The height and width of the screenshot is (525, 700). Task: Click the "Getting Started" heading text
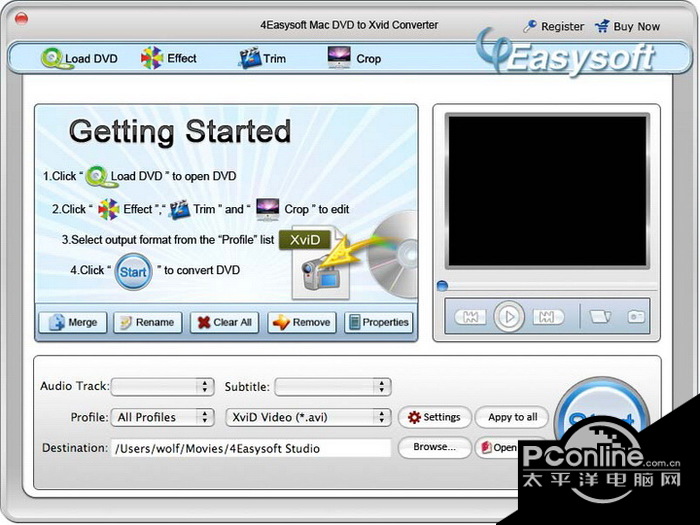pos(179,131)
